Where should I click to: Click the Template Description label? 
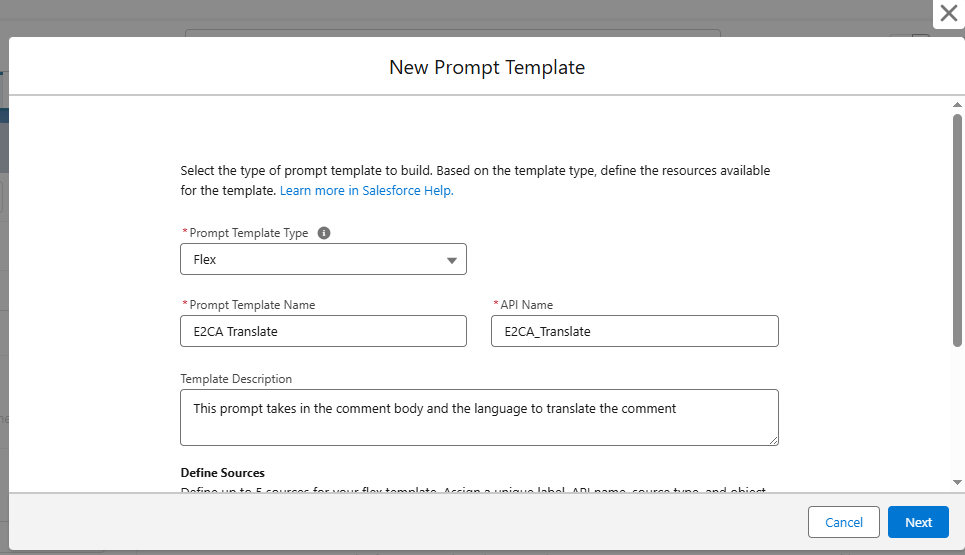pos(236,379)
